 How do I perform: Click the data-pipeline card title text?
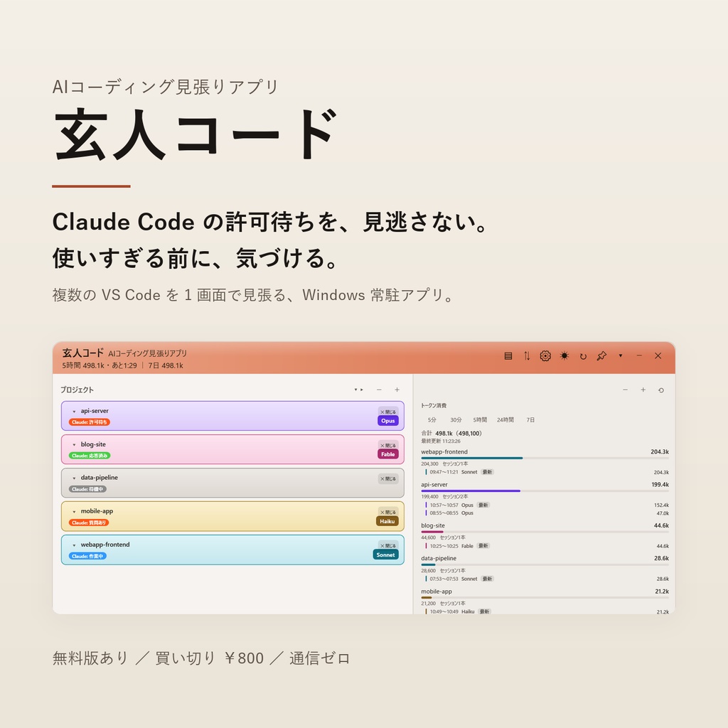click(100, 478)
